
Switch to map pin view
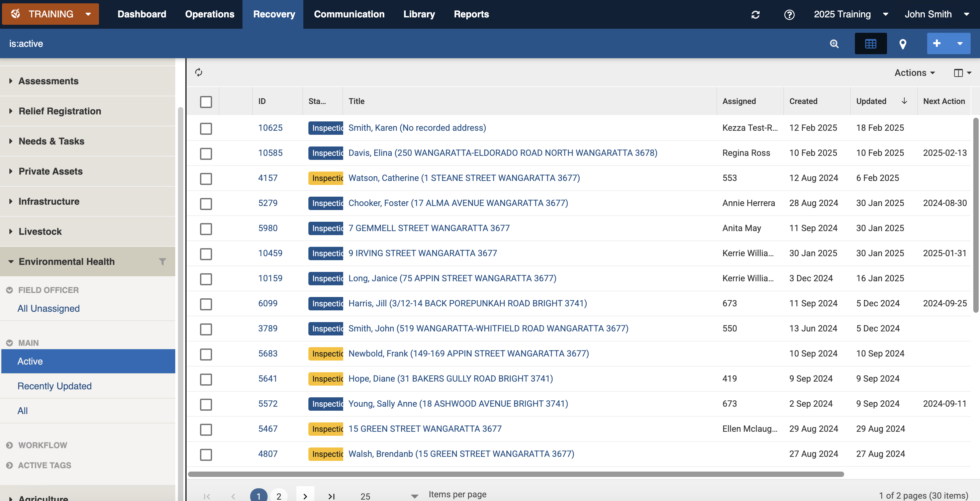click(902, 44)
